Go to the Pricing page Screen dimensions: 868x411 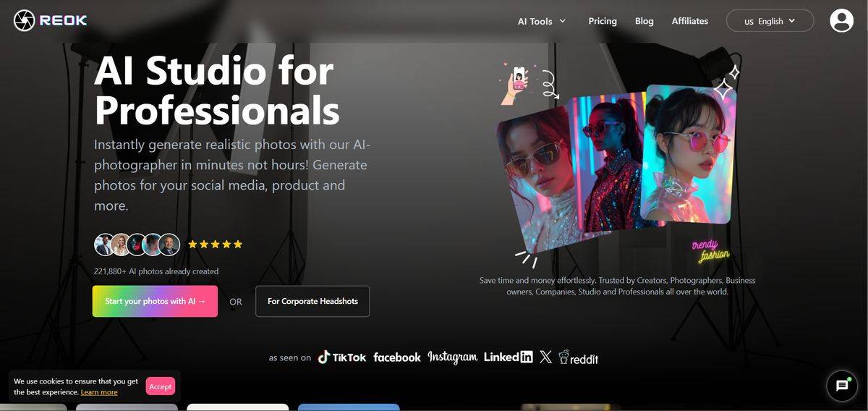[x=603, y=21]
